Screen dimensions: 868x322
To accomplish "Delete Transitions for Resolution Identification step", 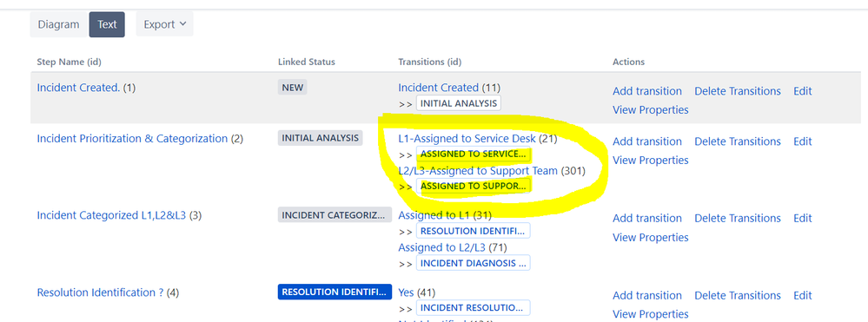I will click(738, 295).
